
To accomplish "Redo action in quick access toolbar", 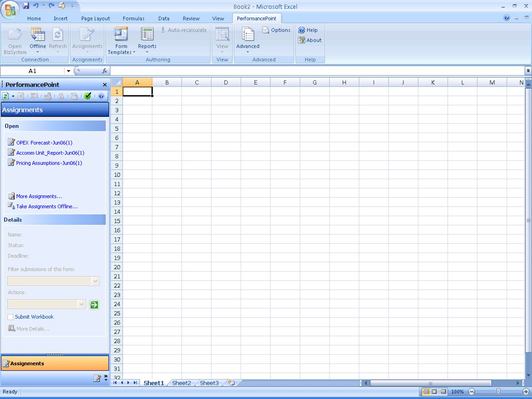I will (x=52, y=6).
